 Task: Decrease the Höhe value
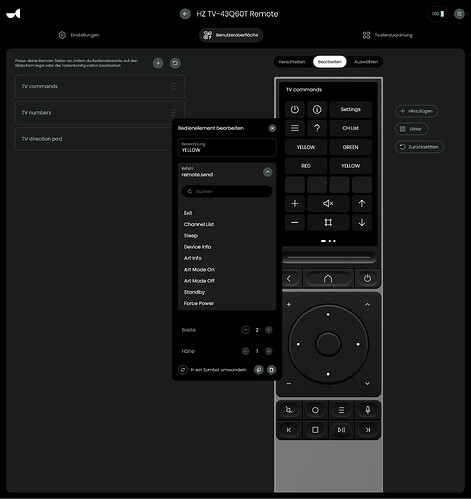pyautogui.click(x=245, y=351)
